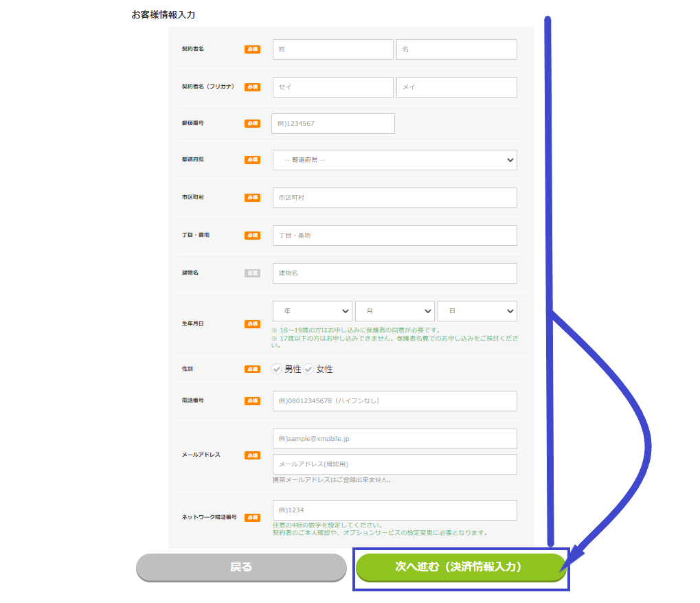Open the 月 birth month dropdown
This screenshot has height=603, width=700.
pyautogui.click(x=394, y=311)
